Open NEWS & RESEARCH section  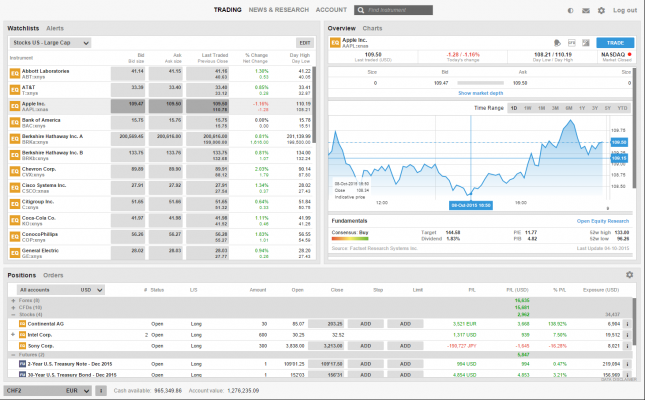pos(278,10)
